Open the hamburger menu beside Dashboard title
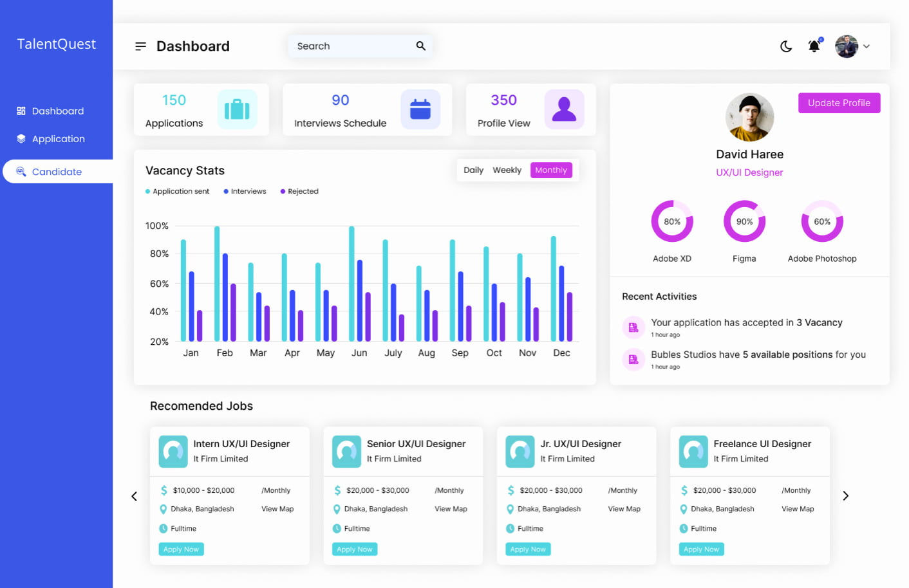This screenshot has height=588, width=909. click(140, 46)
